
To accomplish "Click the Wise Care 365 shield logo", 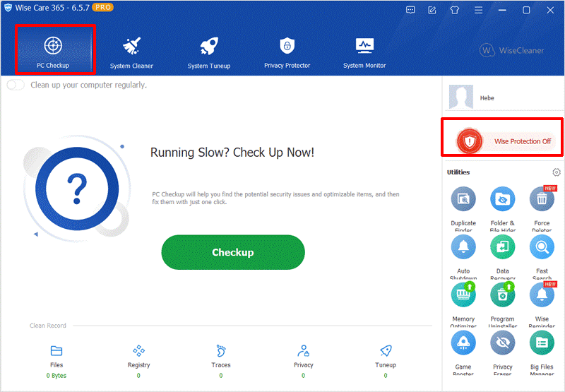I will 8,8.
